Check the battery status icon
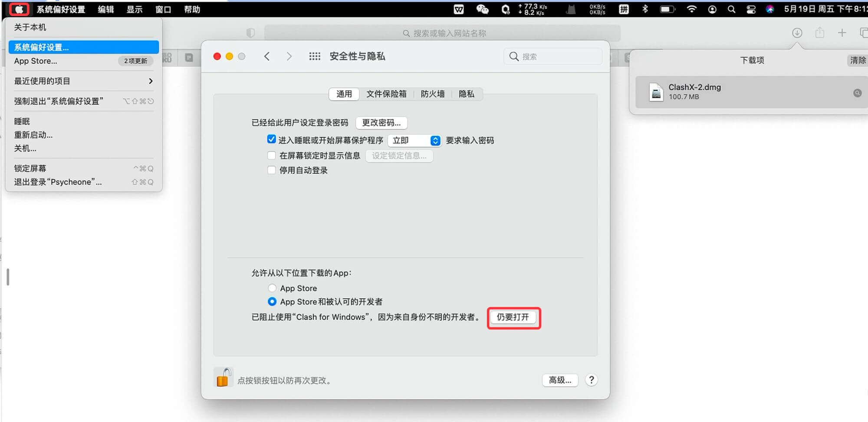 pos(667,9)
